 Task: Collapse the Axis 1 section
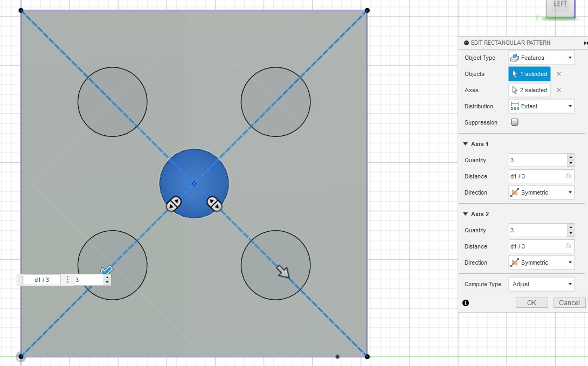(465, 144)
